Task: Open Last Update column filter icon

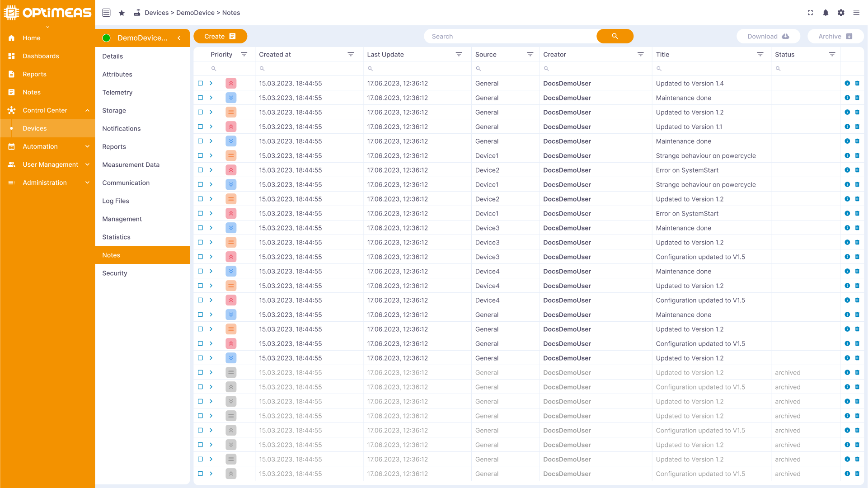Action: 459,54
